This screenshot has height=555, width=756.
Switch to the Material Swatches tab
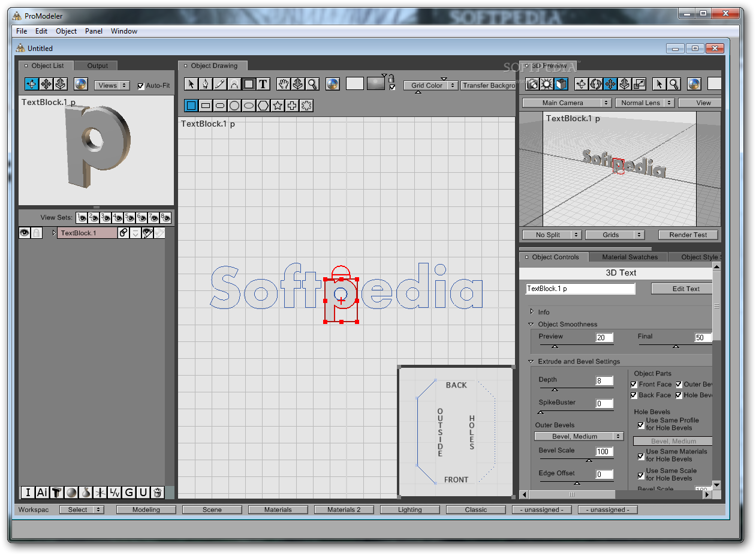click(x=630, y=257)
